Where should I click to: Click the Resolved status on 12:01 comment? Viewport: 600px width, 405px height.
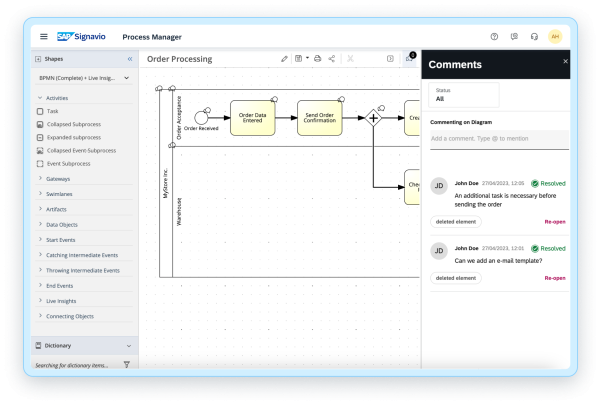548,249
